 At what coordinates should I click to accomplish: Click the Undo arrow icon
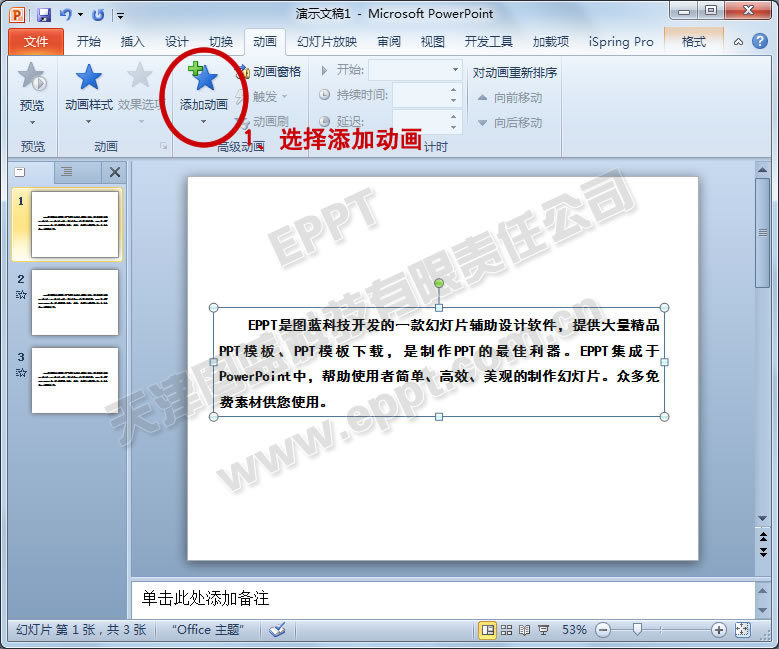pyautogui.click(x=66, y=14)
